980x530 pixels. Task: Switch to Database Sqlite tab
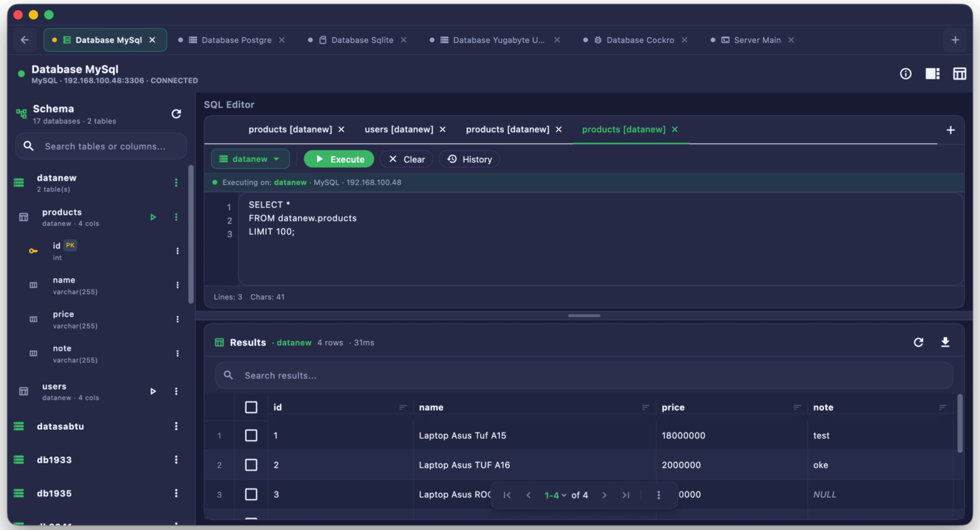pos(356,40)
